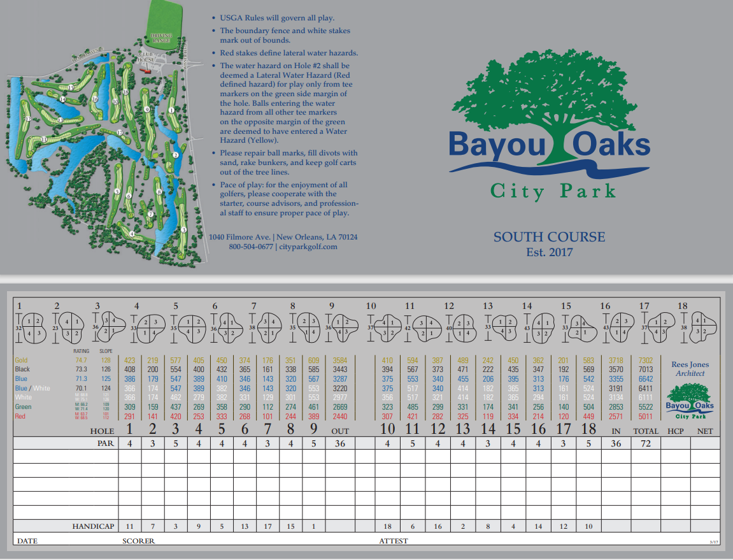The width and height of the screenshot is (733, 560).
Task: Click the DATE field label
Action: [x=27, y=541]
